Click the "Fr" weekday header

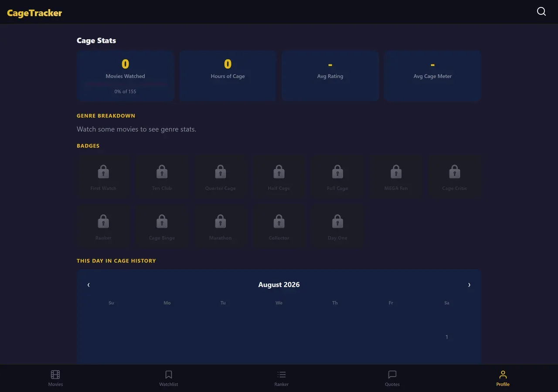pyautogui.click(x=391, y=303)
